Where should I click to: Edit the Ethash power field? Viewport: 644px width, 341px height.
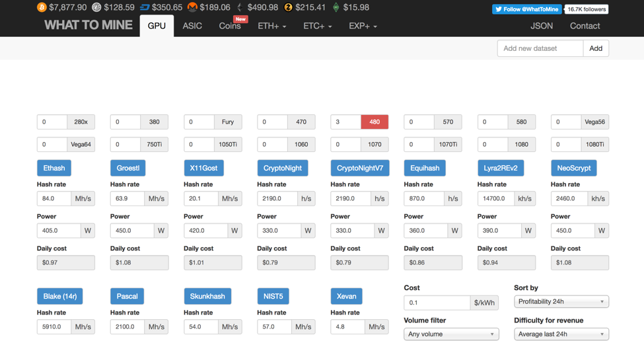coord(59,231)
